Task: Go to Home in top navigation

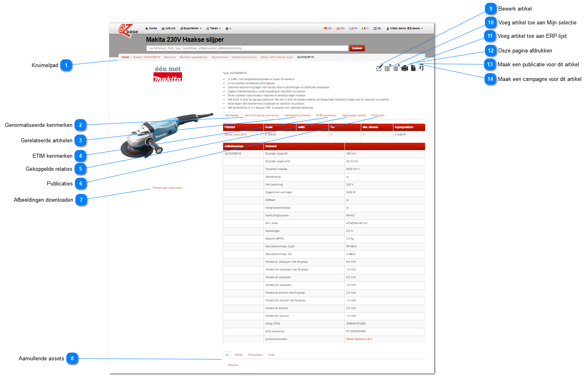Action: click(x=151, y=28)
